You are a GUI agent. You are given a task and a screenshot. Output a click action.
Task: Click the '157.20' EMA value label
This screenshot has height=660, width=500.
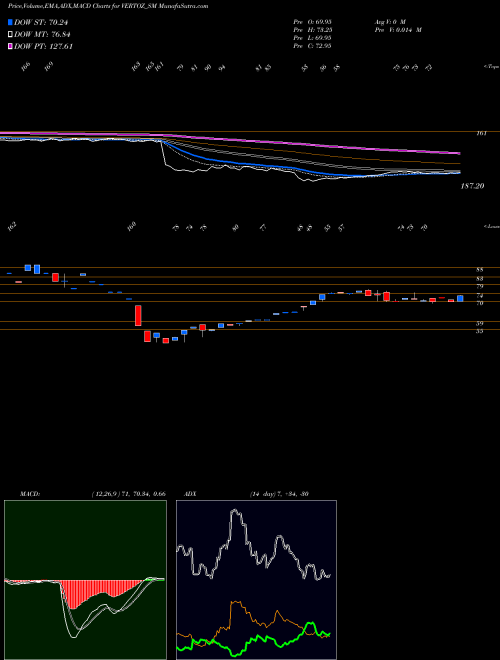tap(472, 185)
